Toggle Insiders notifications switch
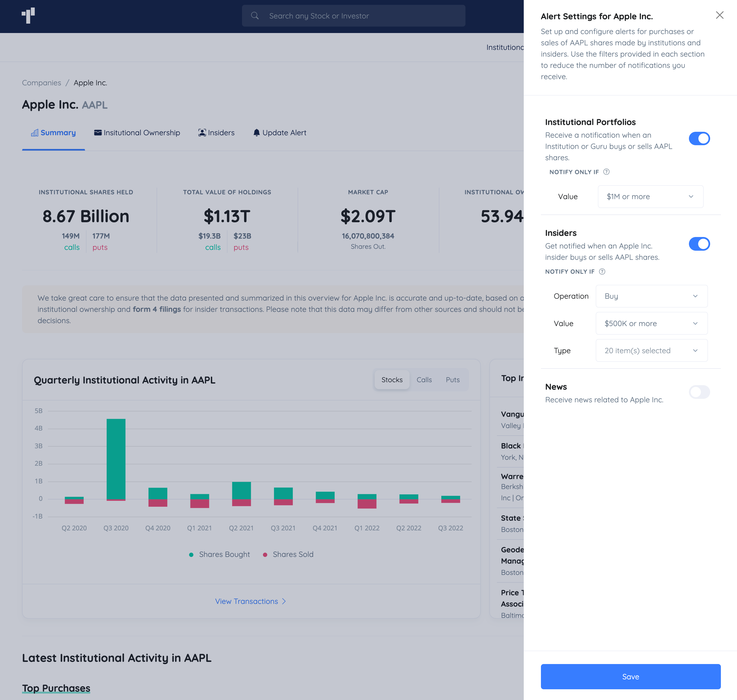The width and height of the screenshot is (737, 700). click(699, 244)
